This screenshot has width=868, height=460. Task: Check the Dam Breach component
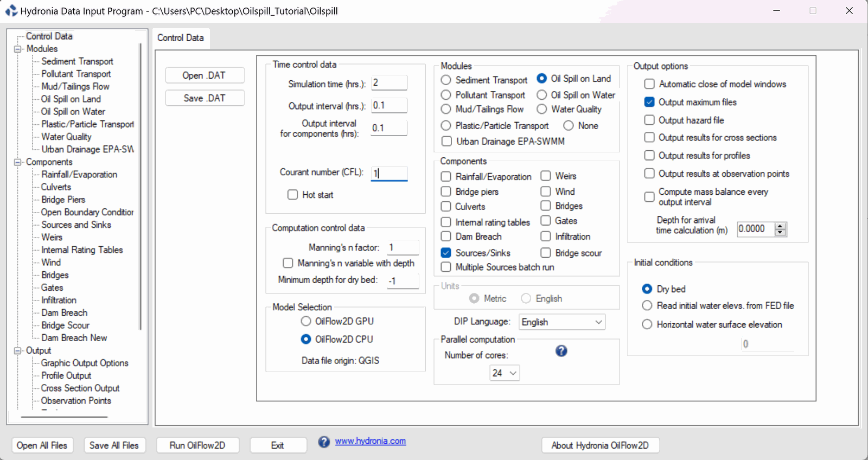coord(446,237)
